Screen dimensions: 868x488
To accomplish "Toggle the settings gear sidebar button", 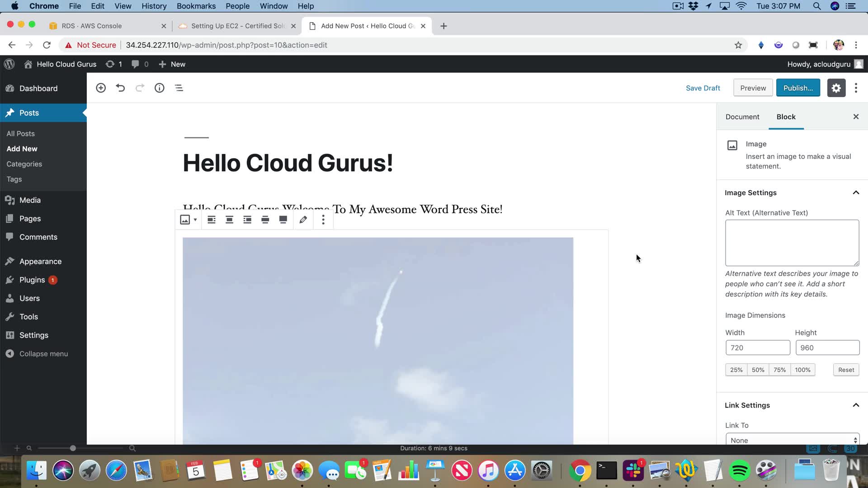I will [836, 88].
